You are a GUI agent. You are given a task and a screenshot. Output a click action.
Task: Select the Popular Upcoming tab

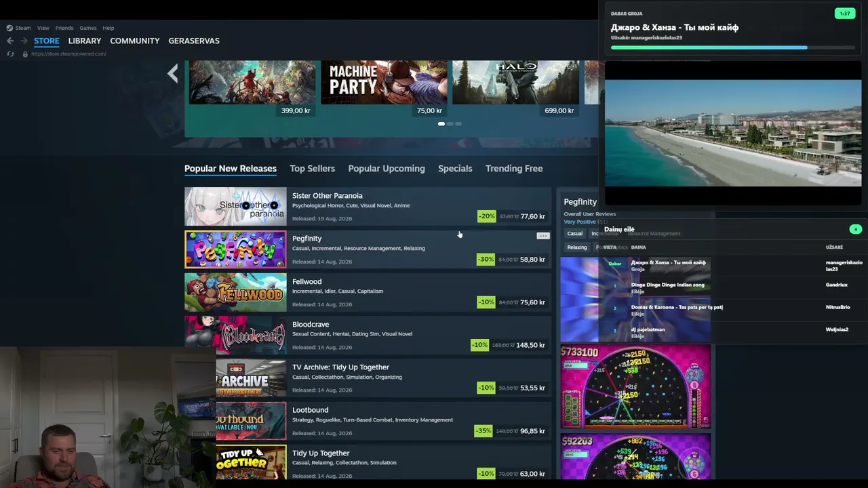[x=387, y=169]
